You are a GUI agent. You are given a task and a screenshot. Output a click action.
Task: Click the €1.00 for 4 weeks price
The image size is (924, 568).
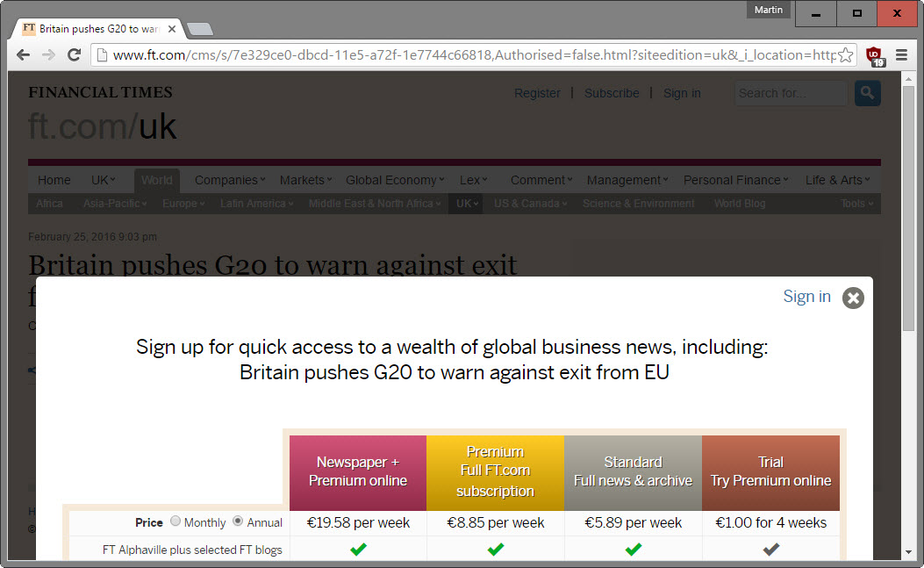[770, 522]
